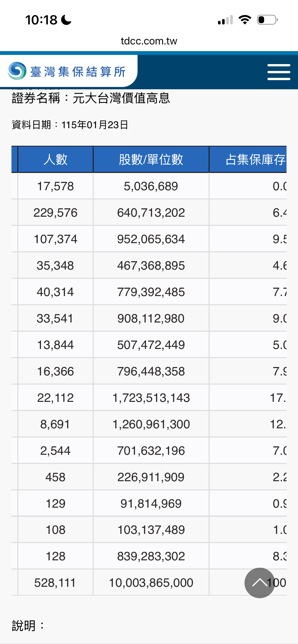Tap the scroll-to-top arrow button
The image size is (298, 644).
(260, 583)
